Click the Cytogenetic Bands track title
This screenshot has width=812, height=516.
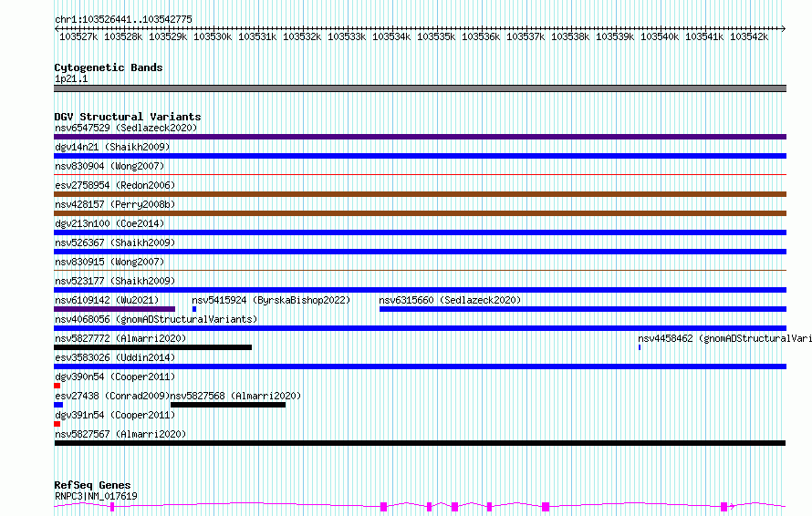click(109, 67)
